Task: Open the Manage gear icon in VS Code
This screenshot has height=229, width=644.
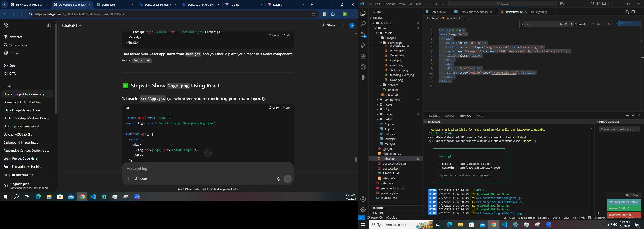Action: point(363,210)
